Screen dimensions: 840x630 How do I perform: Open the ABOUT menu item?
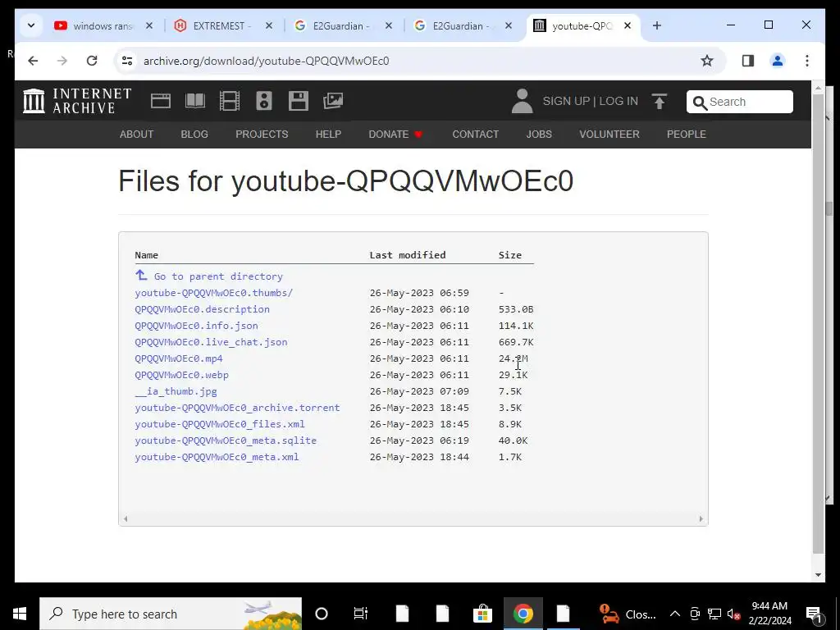pos(137,135)
